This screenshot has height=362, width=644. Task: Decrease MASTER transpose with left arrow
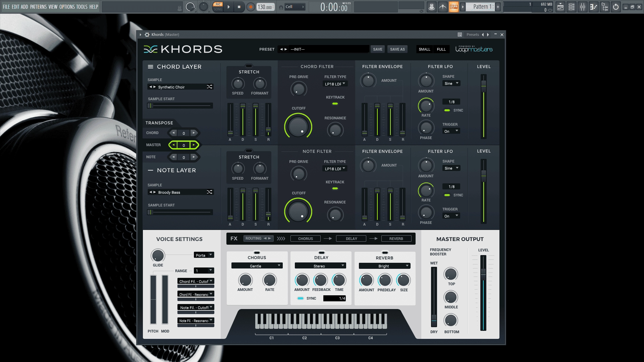coord(173,145)
